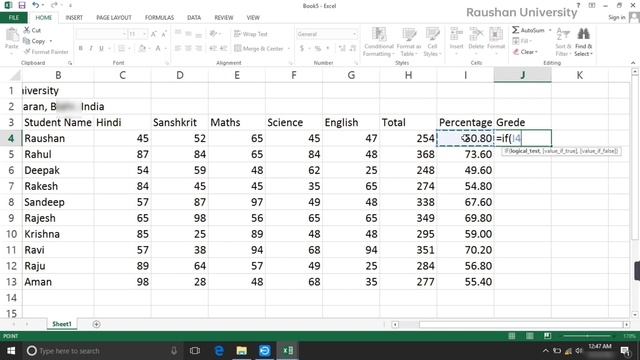Click AutoSum sigma button

pyautogui.click(x=528, y=30)
